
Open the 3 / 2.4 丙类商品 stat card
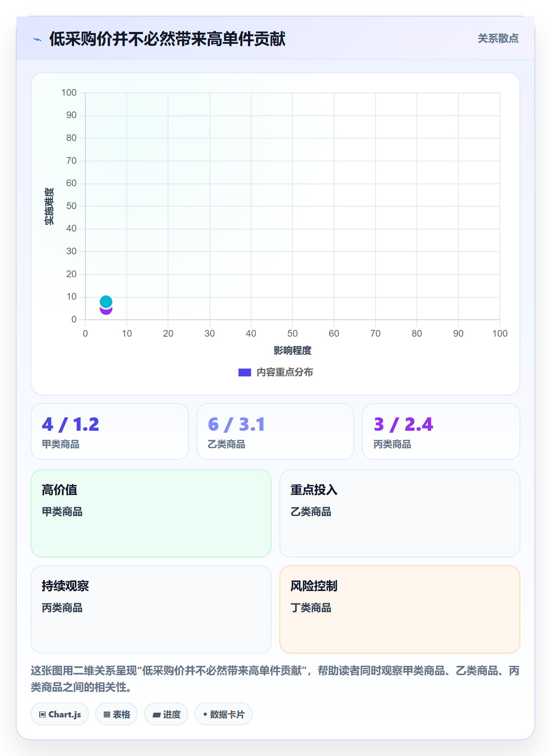click(x=441, y=432)
